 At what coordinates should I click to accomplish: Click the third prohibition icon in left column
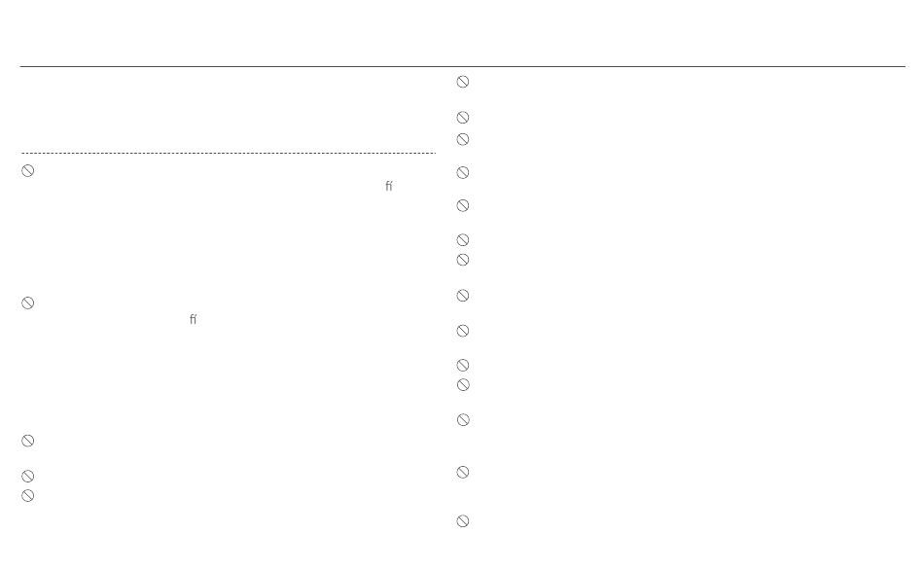27,441
